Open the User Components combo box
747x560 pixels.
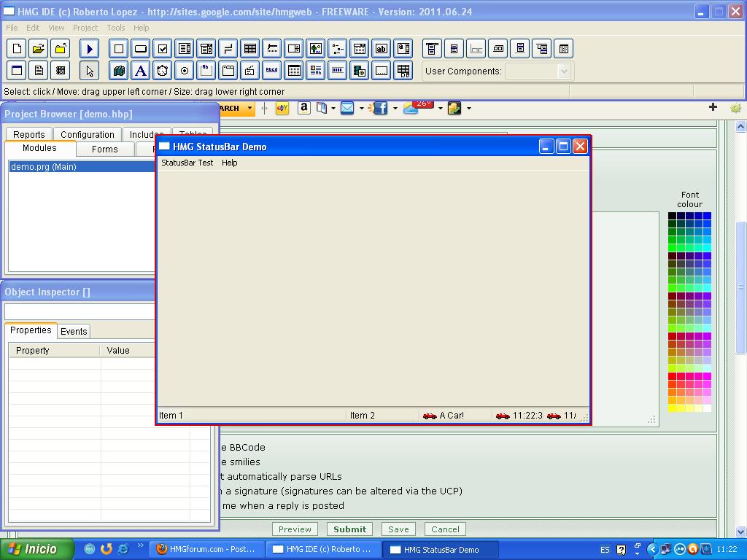click(538, 71)
